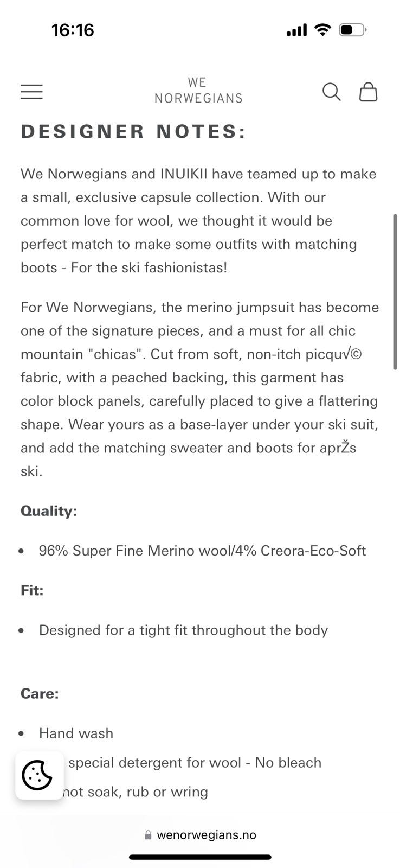The width and height of the screenshot is (400, 868).
Task: Tap the search magnifier icon
Action: [x=331, y=92]
